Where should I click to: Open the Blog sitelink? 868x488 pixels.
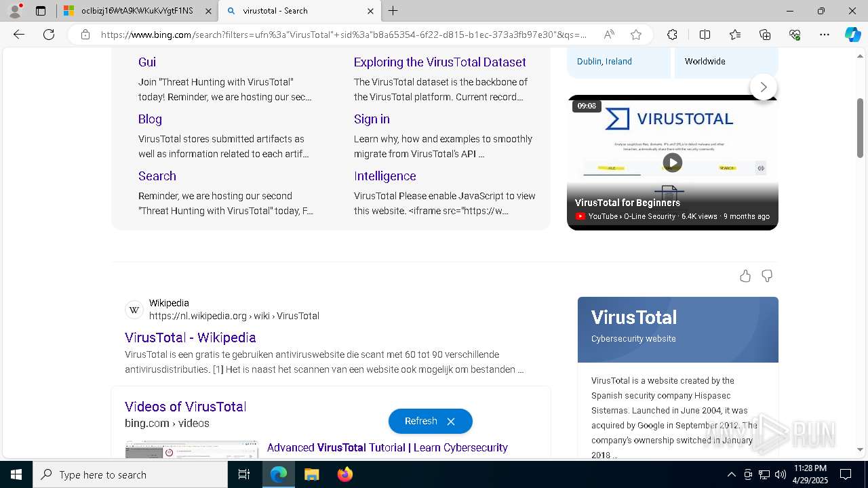coord(150,119)
